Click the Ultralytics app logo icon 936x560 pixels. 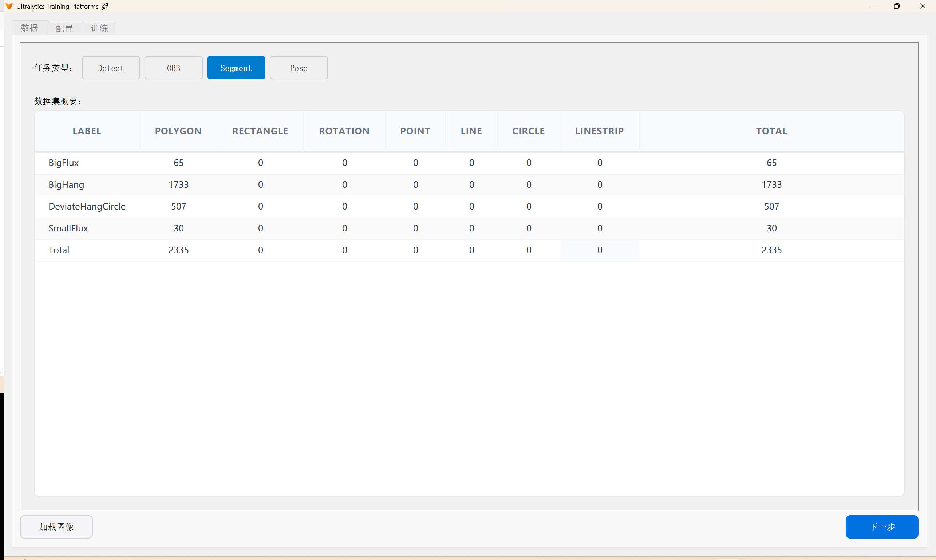(9, 6)
